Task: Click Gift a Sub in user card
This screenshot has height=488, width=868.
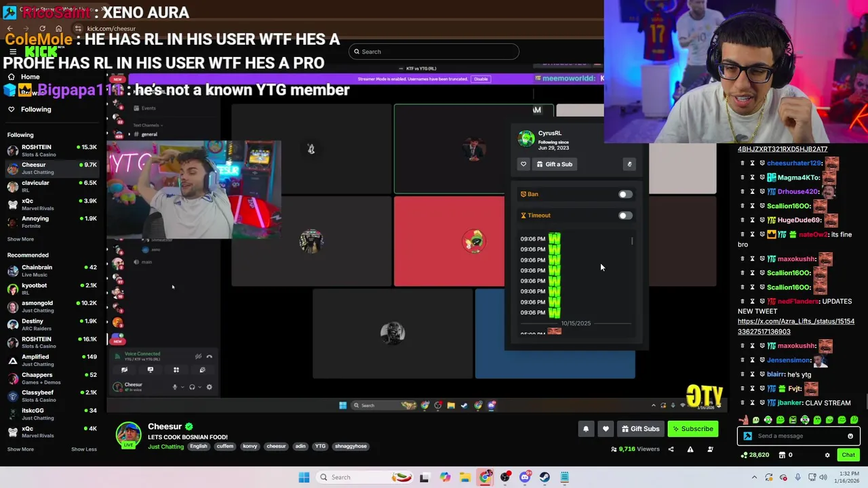Action: (x=554, y=164)
